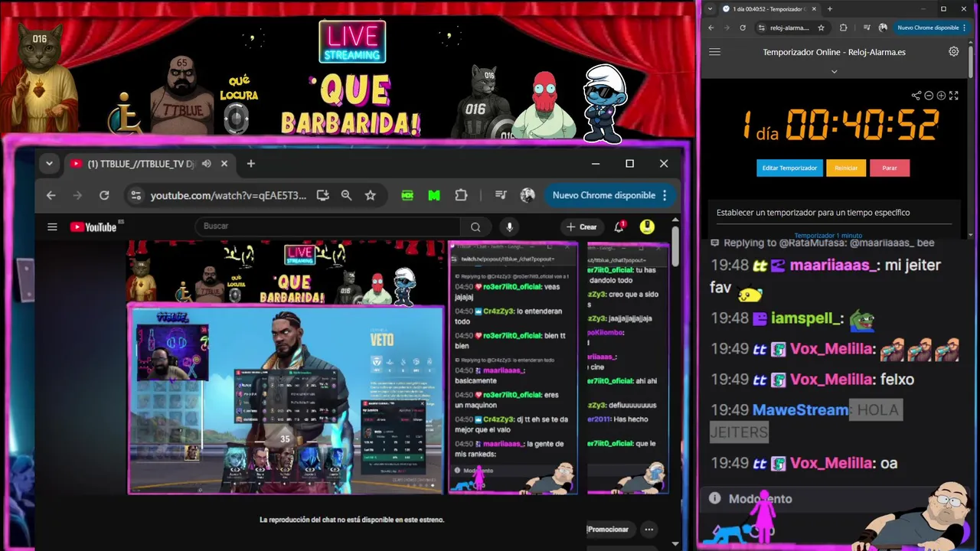Open the Extensions puzzle menu in YouTube window
The image size is (980, 551).
pos(461,195)
